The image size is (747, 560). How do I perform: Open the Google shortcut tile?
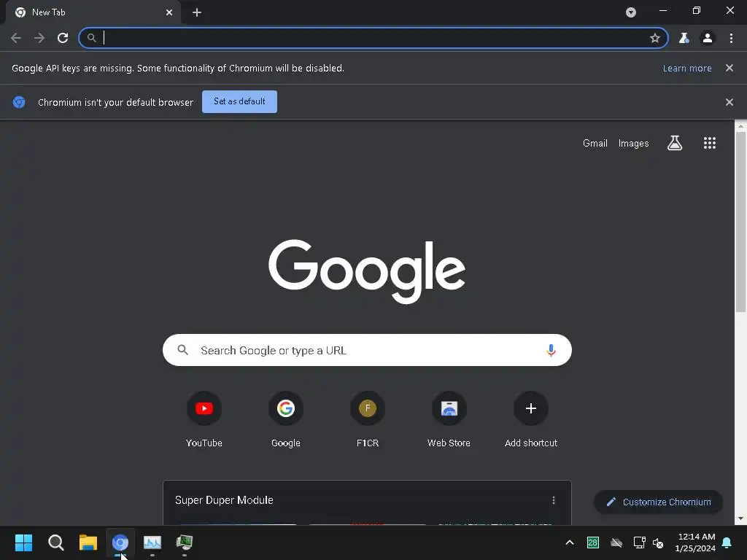click(x=285, y=419)
